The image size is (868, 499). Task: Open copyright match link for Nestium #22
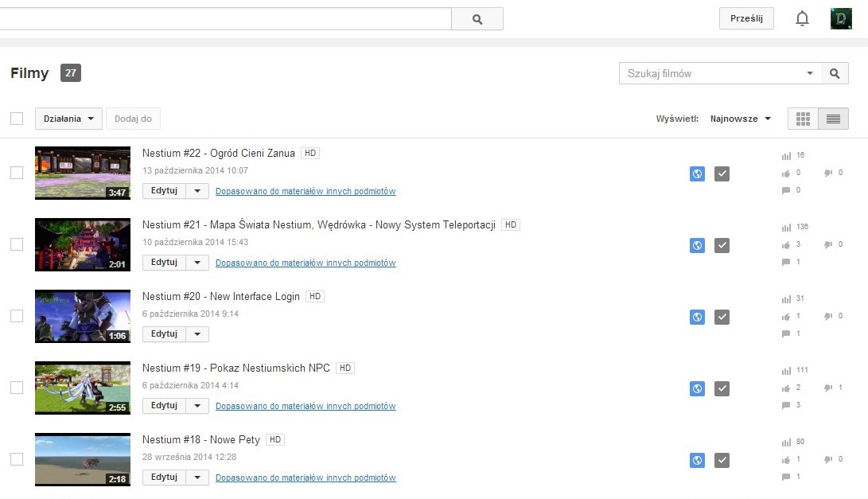pyautogui.click(x=306, y=191)
